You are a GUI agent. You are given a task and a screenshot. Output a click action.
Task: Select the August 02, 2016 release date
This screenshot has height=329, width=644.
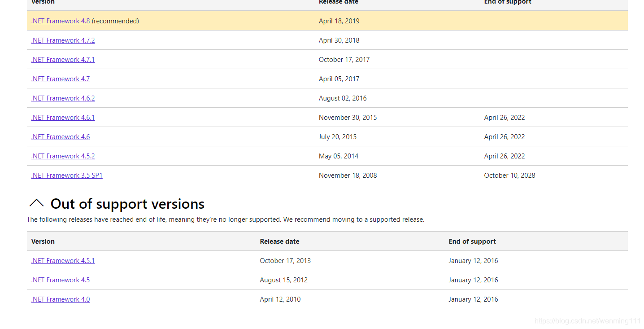[x=343, y=98]
